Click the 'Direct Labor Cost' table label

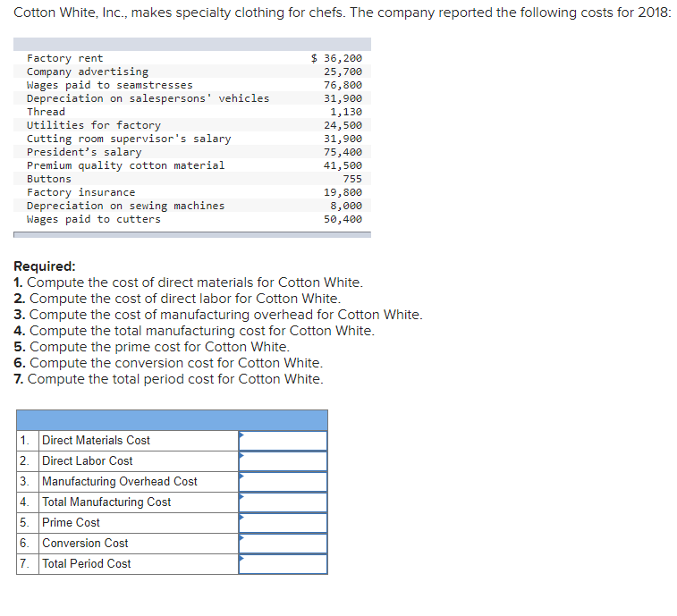tap(88, 461)
